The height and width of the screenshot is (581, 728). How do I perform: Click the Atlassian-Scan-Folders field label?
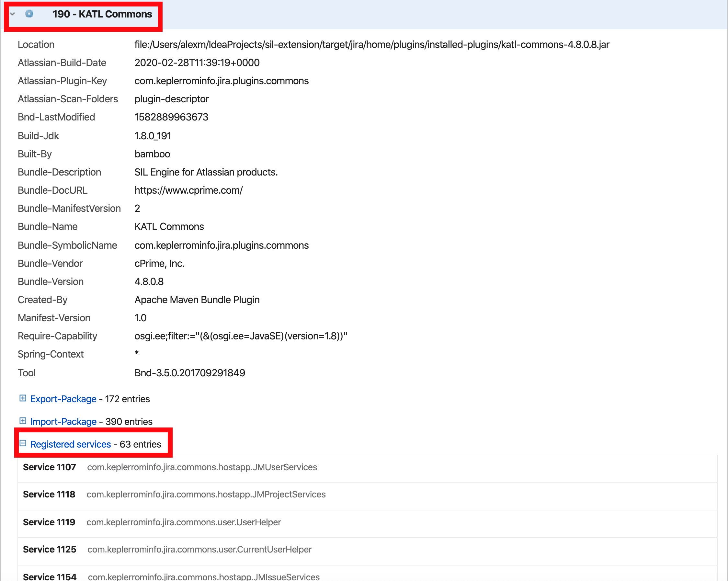click(68, 99)
